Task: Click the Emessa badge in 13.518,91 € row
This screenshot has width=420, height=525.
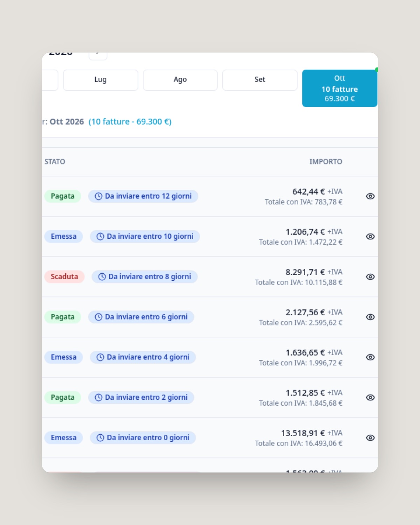Action: pos(63,438)
